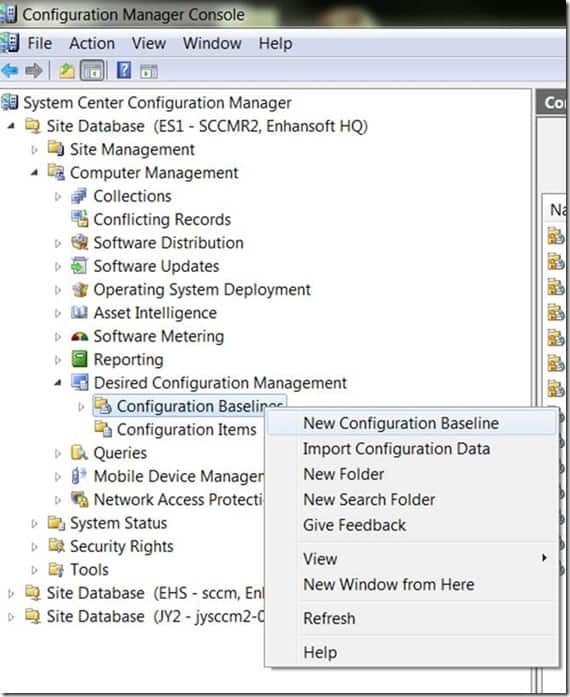Image resolution: width=570 pixels, height=697 pixels.
Task: Select the Configuration Items tree label
Action: tap(186, 429)
